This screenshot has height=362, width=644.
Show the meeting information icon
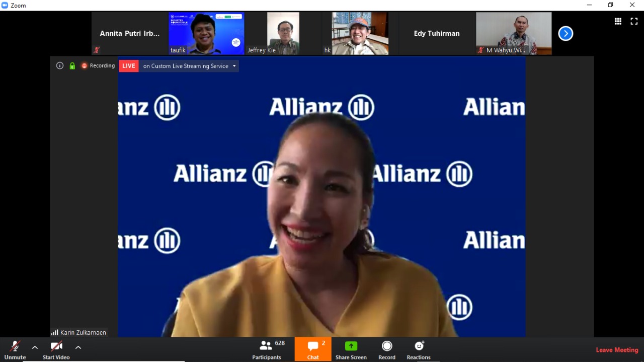pos(60,66)
